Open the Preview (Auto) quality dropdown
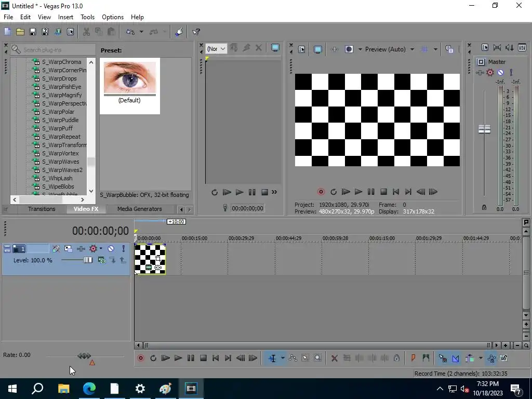Viewport: 532px width, 399px height. [390, 49]
